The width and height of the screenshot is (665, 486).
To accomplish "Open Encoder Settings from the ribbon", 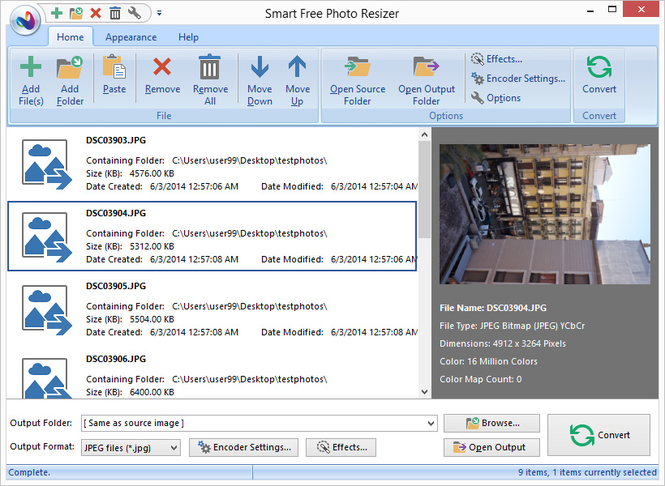I will [x=518, y=78].
